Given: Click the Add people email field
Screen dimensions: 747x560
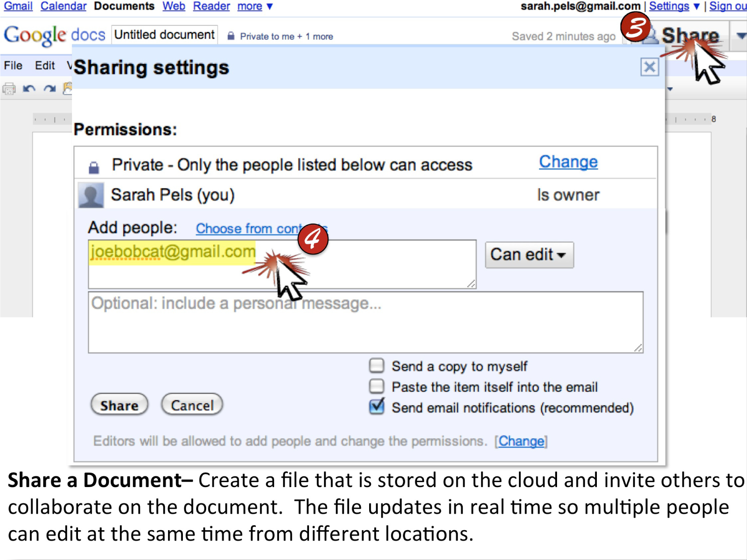Looking at the screenshot, I should click(x=282, y=264).
